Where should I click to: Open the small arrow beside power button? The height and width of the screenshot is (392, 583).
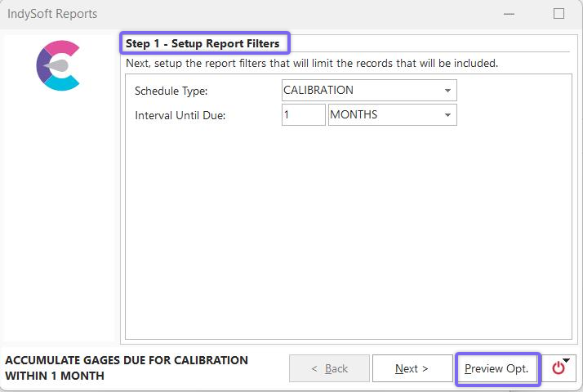tap(567, 360)
